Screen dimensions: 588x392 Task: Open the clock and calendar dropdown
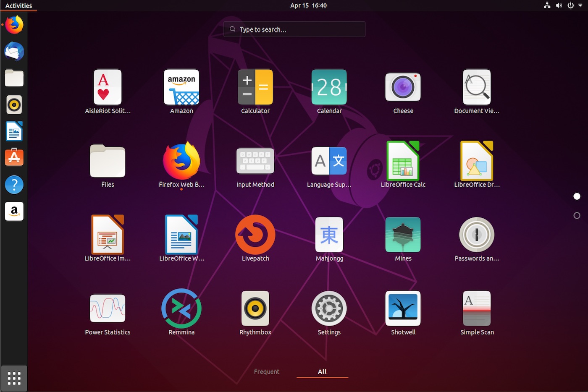click(308, 5)
